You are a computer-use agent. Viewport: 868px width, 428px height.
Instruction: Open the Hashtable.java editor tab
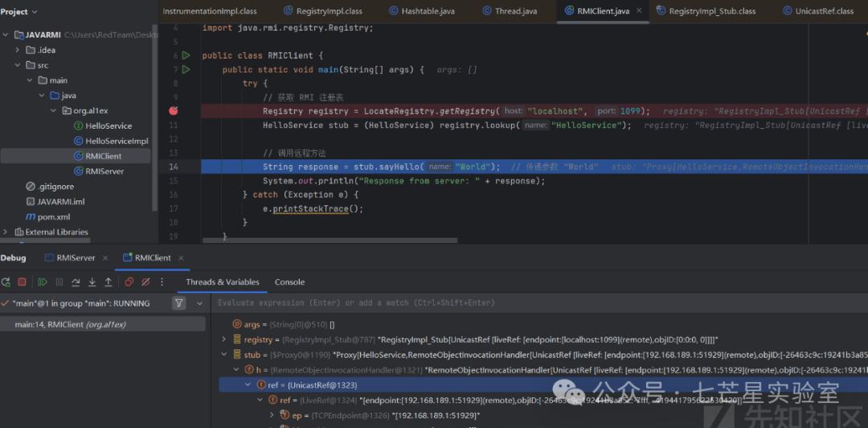[x=420, y=11]
